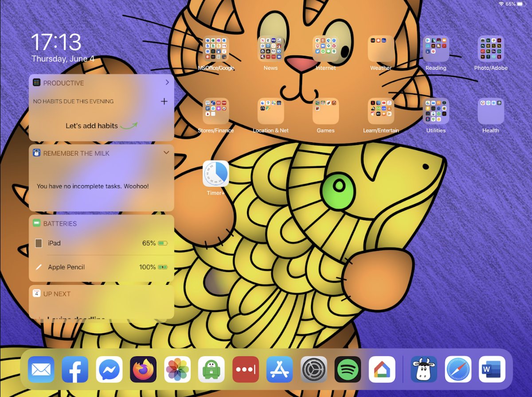This screenshot has height=397, width=532.
Task: Open the Location & Net folder
Action: coord(271,111)
